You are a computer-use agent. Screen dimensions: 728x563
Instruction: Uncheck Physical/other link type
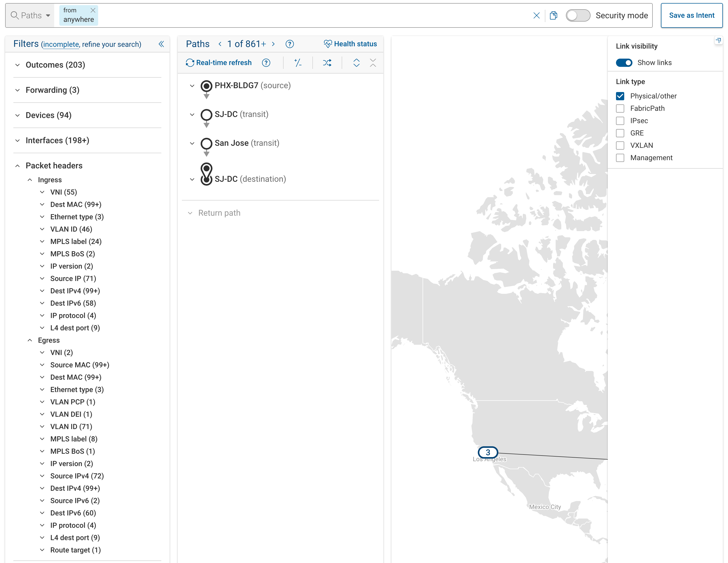point(620,96)
